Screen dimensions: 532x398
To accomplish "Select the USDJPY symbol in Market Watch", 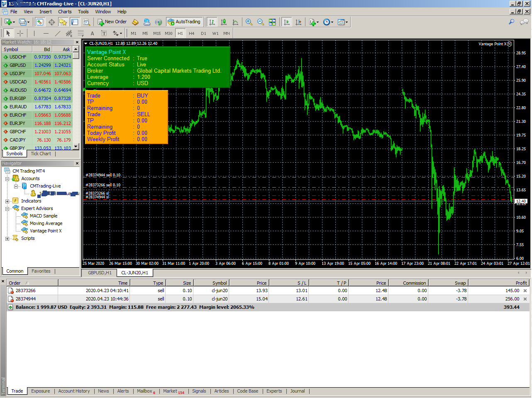I will (17, 73).
